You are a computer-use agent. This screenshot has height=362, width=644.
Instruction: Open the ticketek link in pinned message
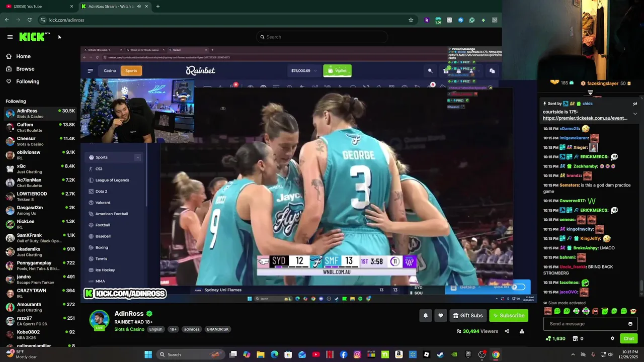(x=585, y=118)
